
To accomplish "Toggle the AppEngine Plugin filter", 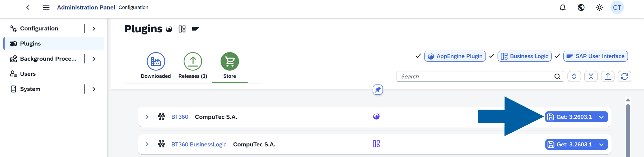I will 455,56.
